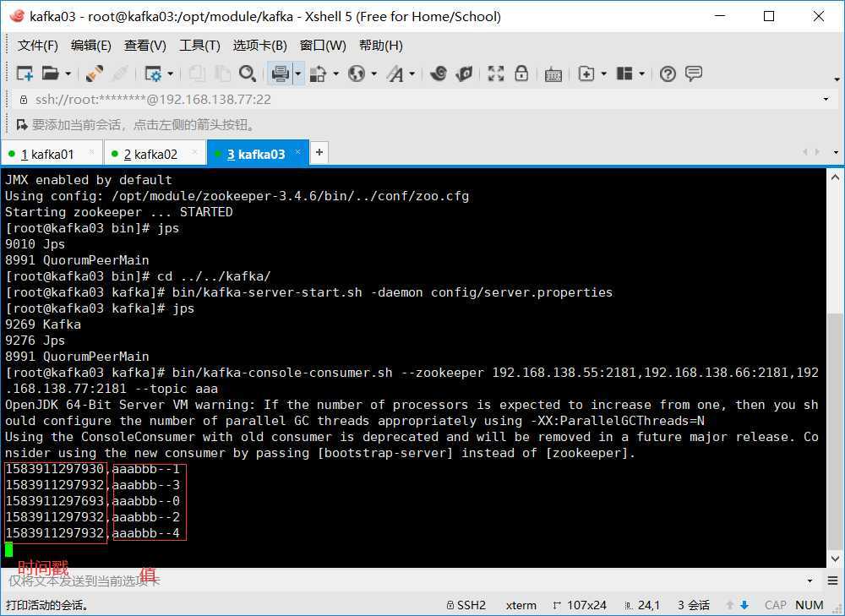Image resolution: width=845 pixels, height=616 pixels.
Task: Expand the Font dropdown arrow
Action: coord(412,74)
